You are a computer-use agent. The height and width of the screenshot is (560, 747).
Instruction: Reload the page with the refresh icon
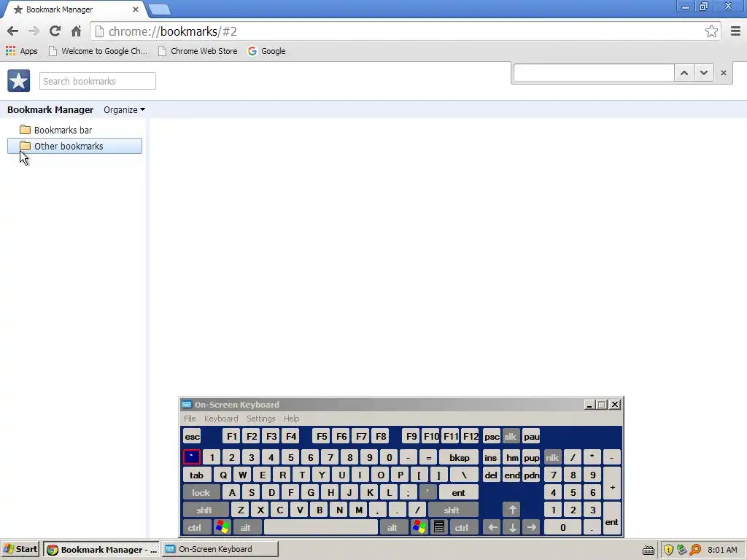(x=55, y=31)
